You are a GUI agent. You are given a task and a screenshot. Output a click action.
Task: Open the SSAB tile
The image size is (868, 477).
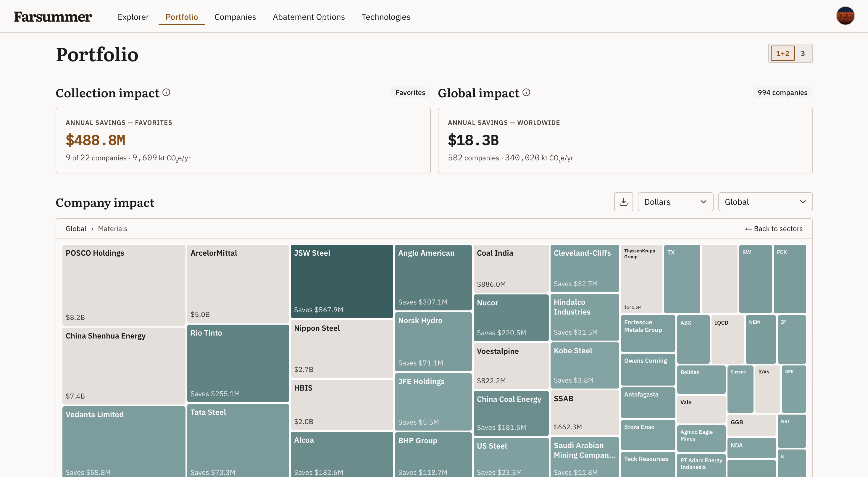(x=584, y=412)
